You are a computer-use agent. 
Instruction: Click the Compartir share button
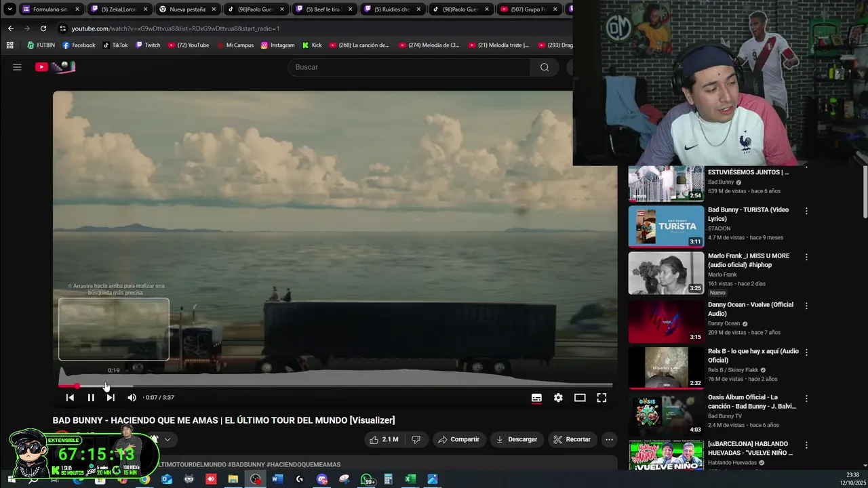click(x=458, y=439)
